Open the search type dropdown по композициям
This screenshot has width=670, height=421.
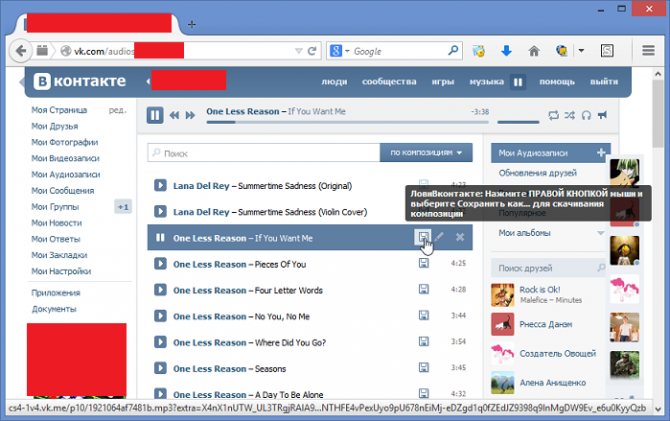tap(426, 153)
